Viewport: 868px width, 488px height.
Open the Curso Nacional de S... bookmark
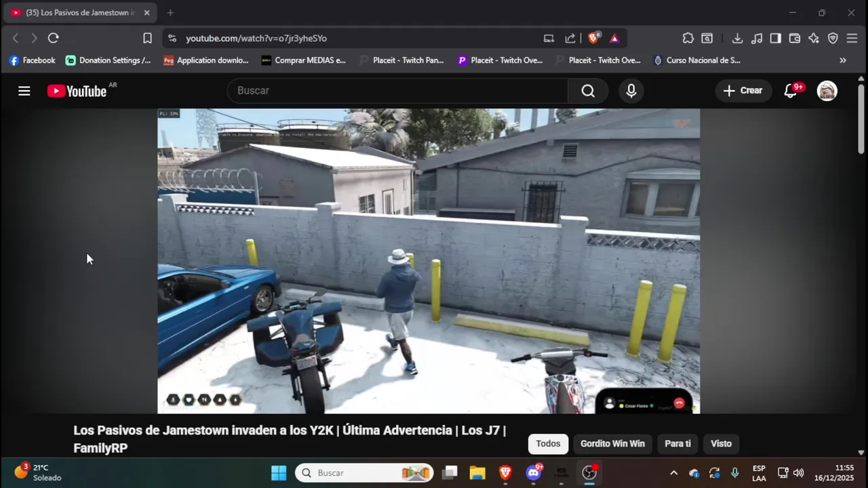point(696,60)
